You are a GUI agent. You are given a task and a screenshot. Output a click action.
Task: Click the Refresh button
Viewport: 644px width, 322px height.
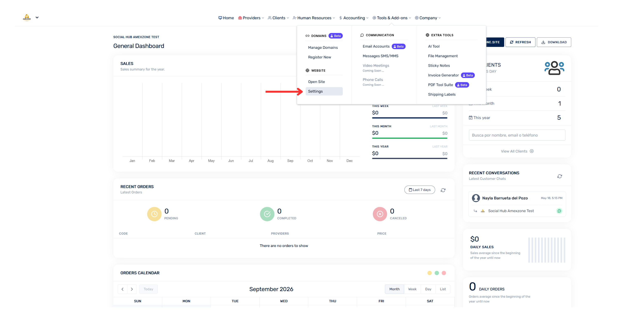(520, 42)
